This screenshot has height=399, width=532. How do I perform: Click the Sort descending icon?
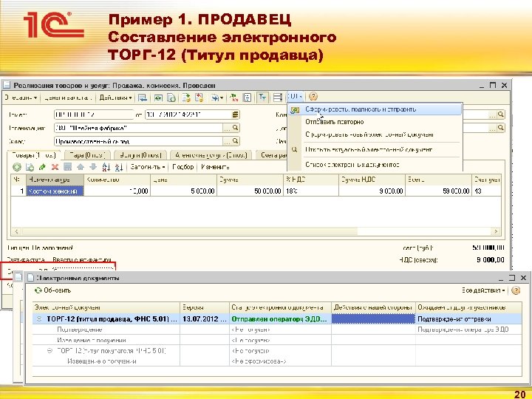pos(119,167)
